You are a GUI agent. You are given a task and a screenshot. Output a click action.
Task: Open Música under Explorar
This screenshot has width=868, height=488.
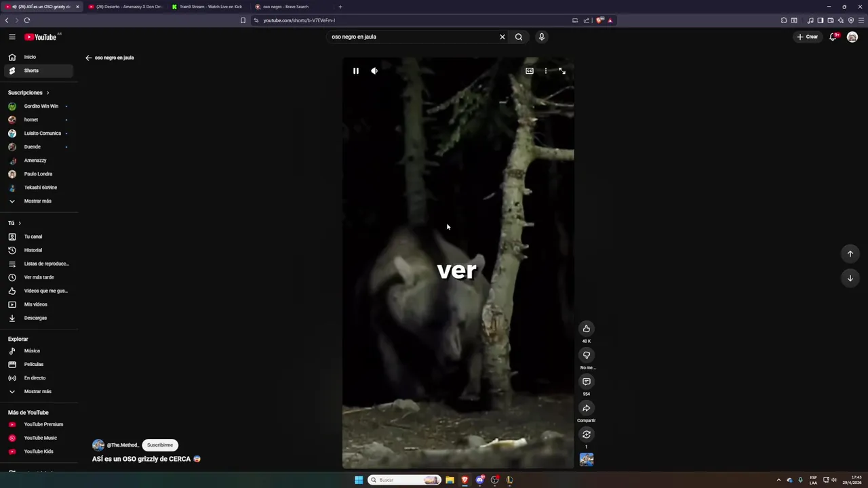(38, 351)
